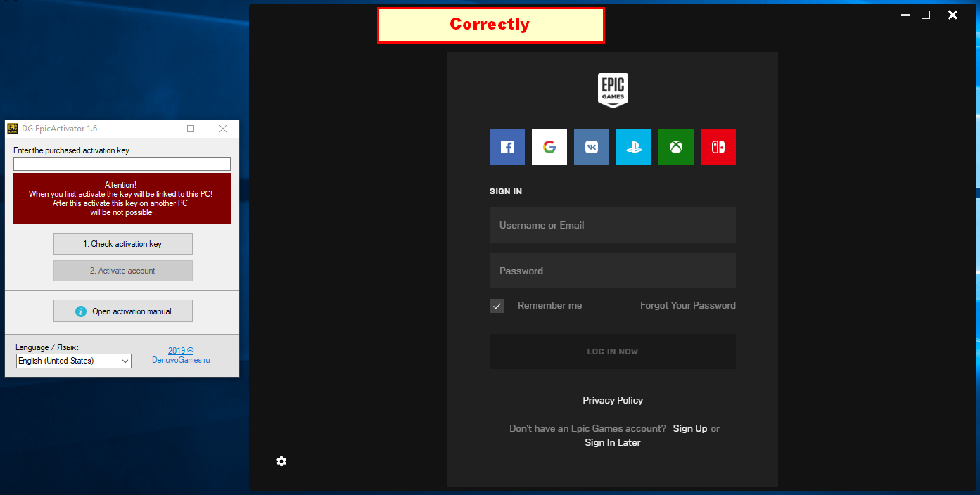Click the Sign Up link
The height and width of the screenshot is (495, 980).
[x=690, y=428]
